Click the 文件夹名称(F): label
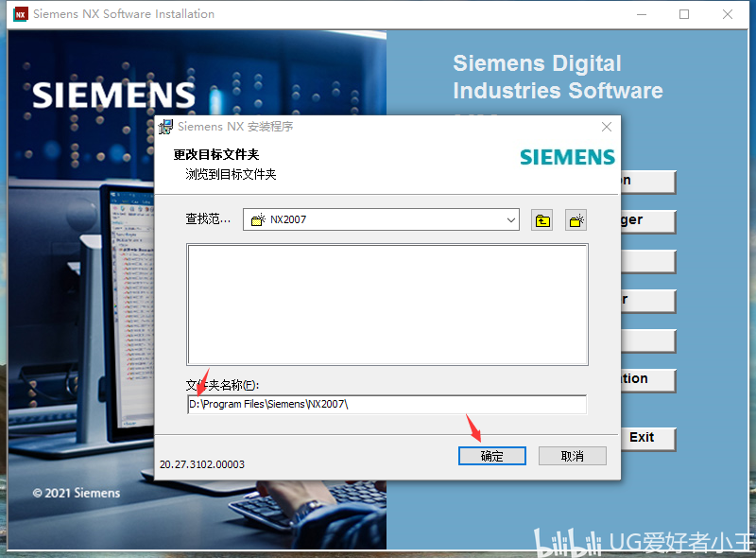The width and height of the screenshot is (756, 558). coord(222,385)
